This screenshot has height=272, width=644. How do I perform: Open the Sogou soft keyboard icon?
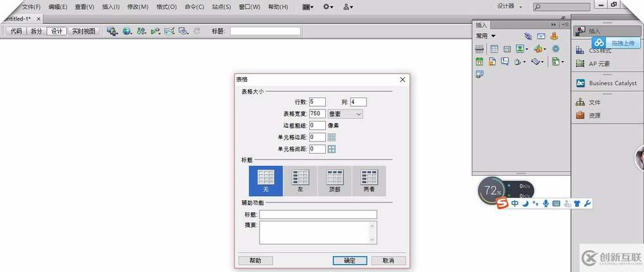556,203
